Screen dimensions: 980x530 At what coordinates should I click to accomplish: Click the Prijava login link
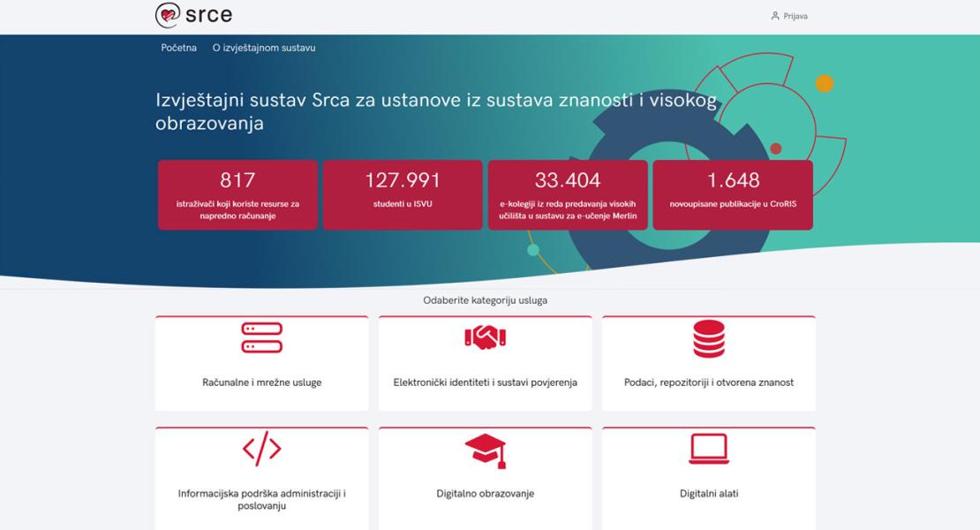click(x=795, y=16)
